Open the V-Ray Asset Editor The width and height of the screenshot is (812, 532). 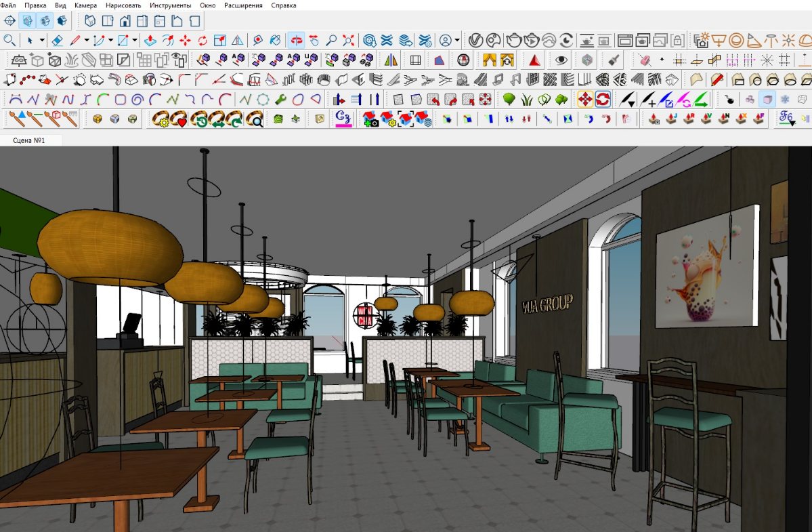pos(477,41)
